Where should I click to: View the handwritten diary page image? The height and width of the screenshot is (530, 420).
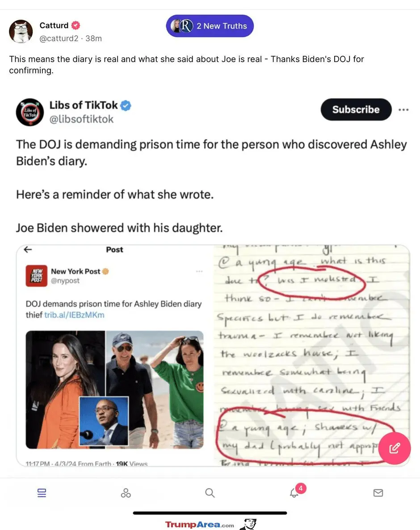[x=311, y=355]
